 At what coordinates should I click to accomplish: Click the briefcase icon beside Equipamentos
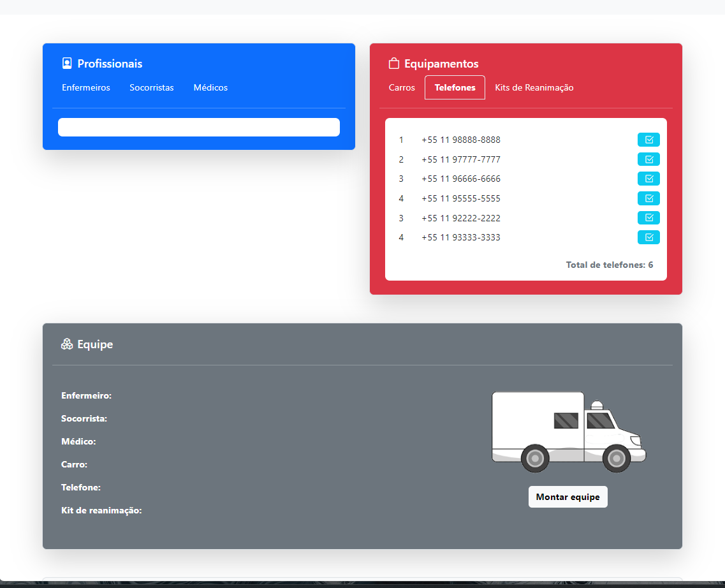pyautogui.click(x=393, y=63)
